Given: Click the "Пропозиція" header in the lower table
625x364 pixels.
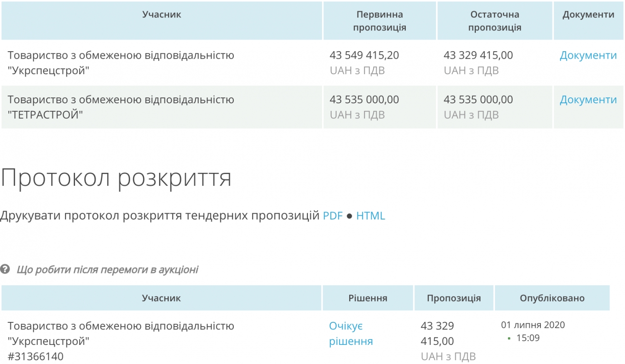Looking at the screenshot, I should coord(454,298).
